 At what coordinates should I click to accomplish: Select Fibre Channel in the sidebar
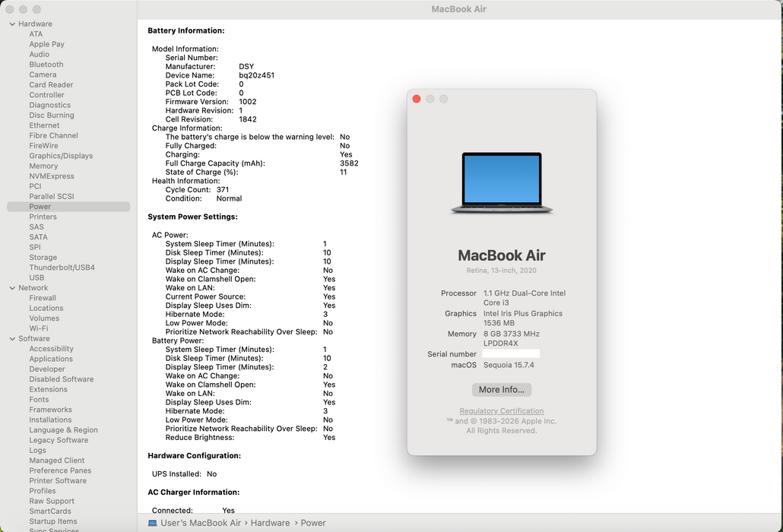pyautogui.click(x=53, y=135)
